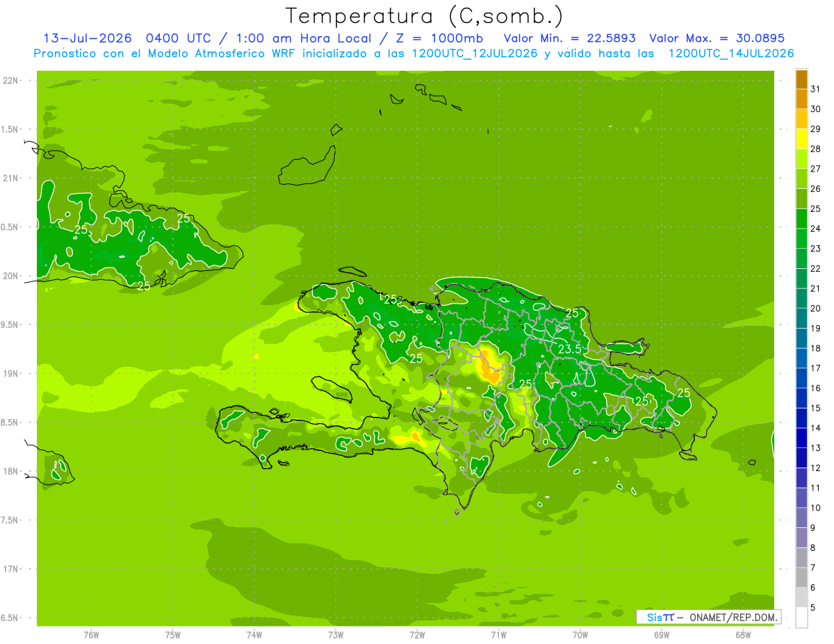Pick the blue band between 16 and 17

801,379
